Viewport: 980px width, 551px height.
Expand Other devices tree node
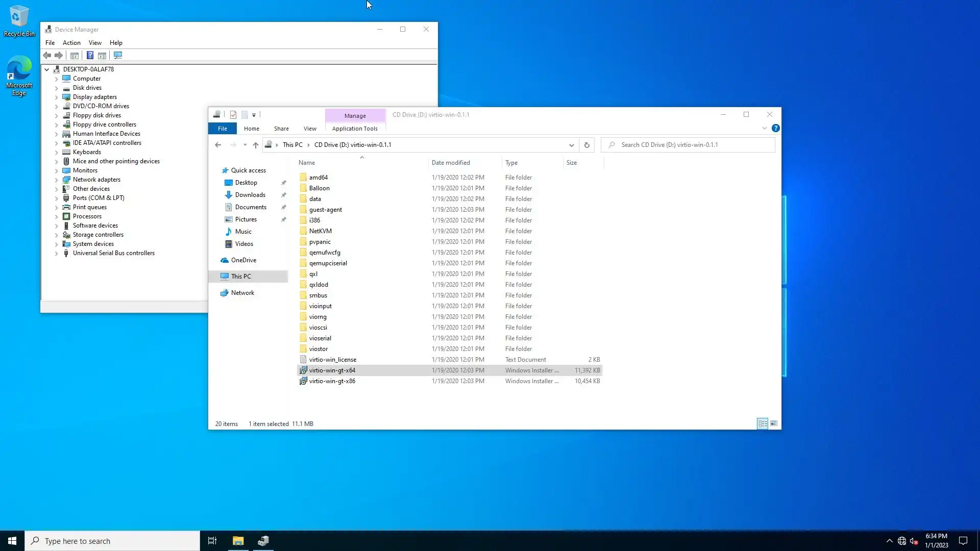click(57, 189)
